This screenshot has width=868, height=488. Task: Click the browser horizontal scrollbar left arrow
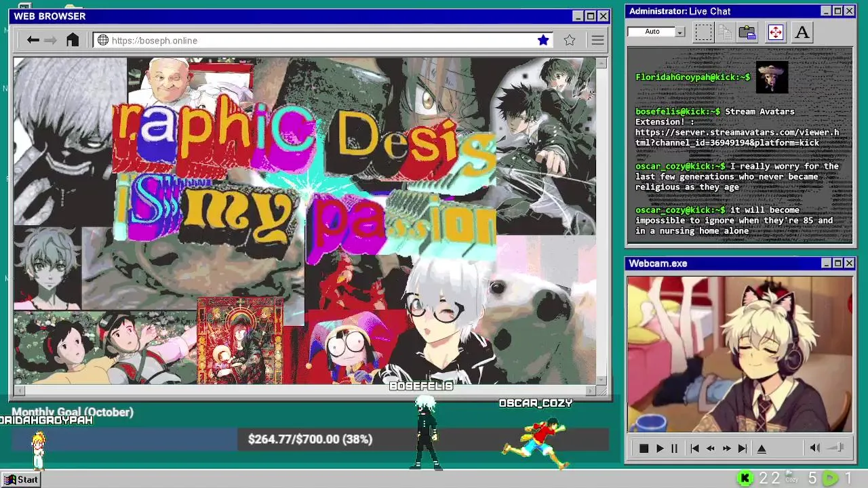pyautogui.click(x=19, y=390)
